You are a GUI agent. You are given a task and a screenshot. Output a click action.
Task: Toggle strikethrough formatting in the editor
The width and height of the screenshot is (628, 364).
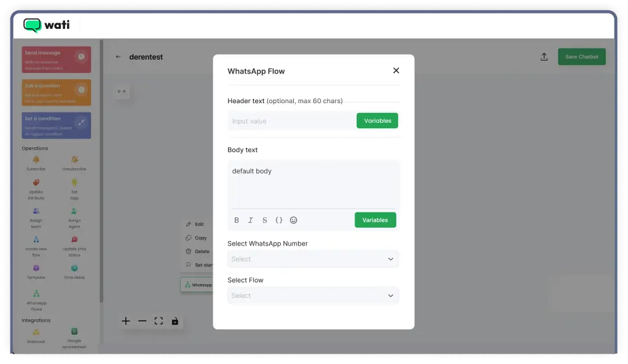[x=264, y=220]
